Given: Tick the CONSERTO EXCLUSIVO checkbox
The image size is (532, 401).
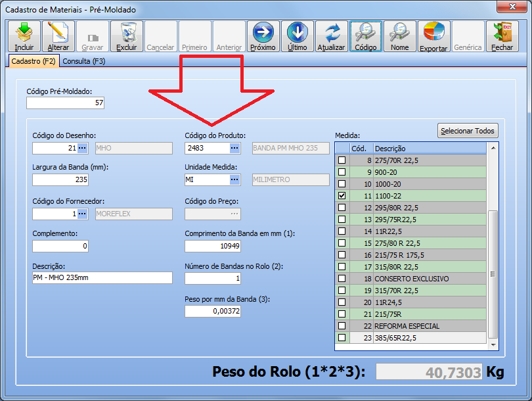Looking at the screenshot, I should (341, 279).
